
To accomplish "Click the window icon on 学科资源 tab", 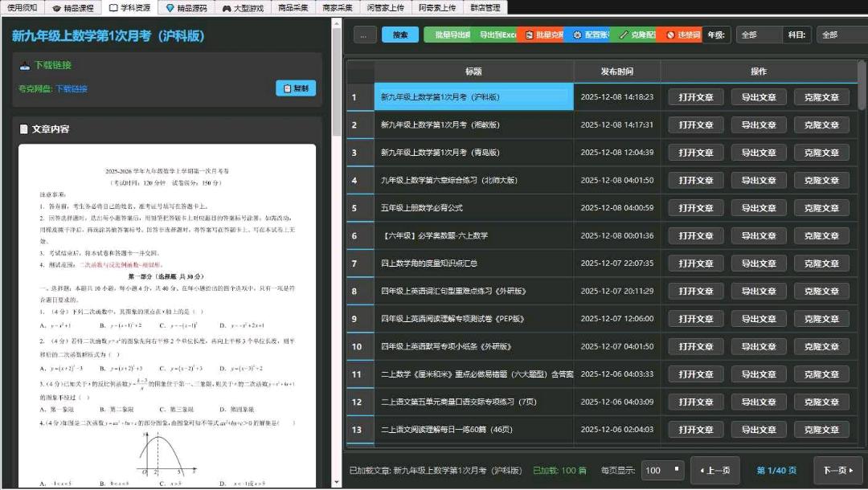I will 113,8.
